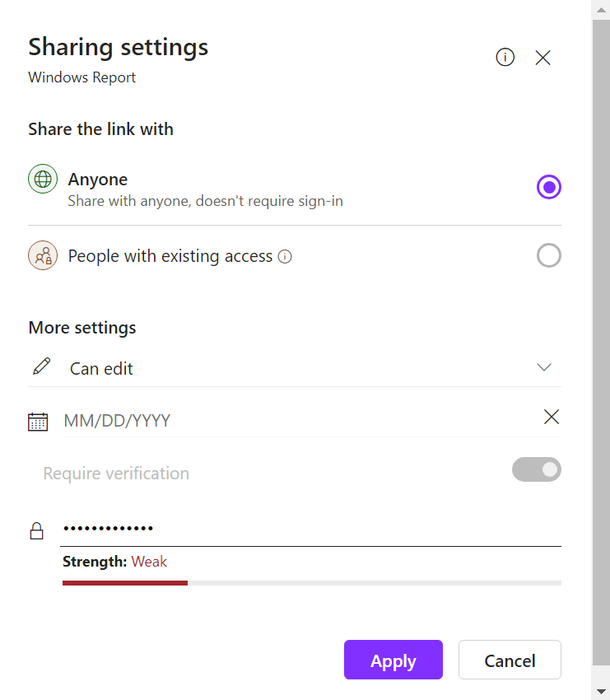Viewport: 610px width, 700px height.
Task: Click the pencil icon beside Can edit
Action: point(41,367)
